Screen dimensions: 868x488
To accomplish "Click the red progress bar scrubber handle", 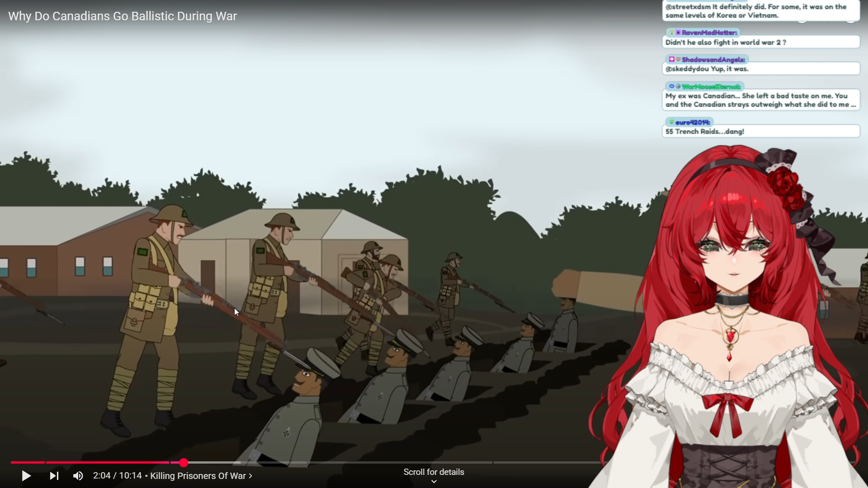I will click(184, 462).
